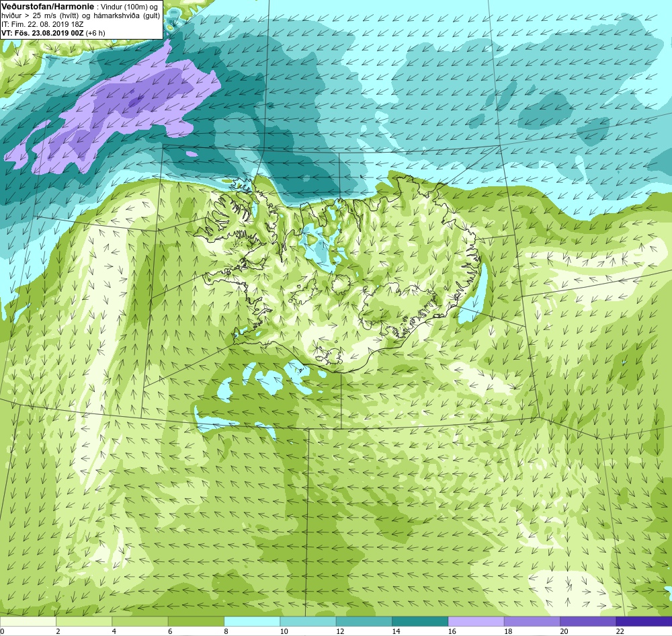Click the 'Veðurstofan/Harmonie' title text

(47, 7)
